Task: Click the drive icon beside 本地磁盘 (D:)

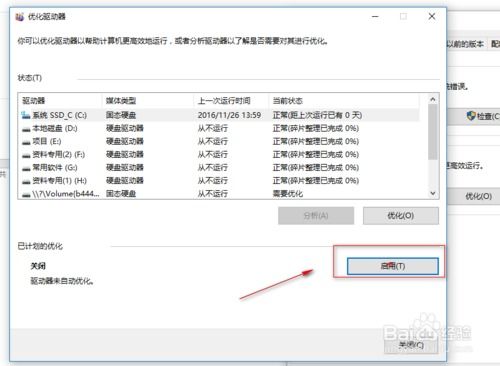Action: [26, 129]
